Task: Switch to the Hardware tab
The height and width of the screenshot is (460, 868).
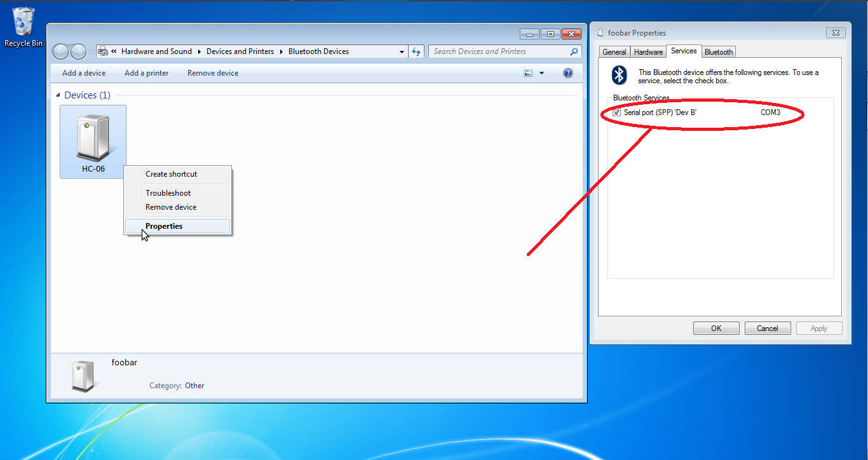Action: click(648, 52)
